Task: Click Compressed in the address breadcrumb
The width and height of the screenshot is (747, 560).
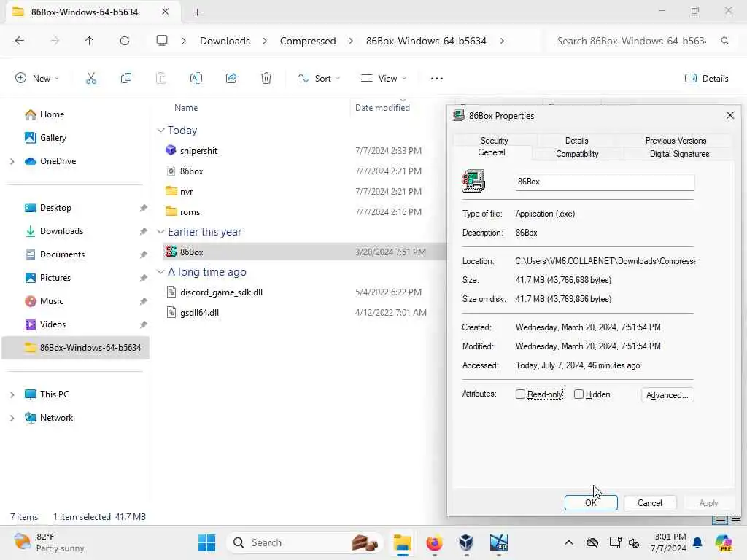Action: (x=308, y=41)
